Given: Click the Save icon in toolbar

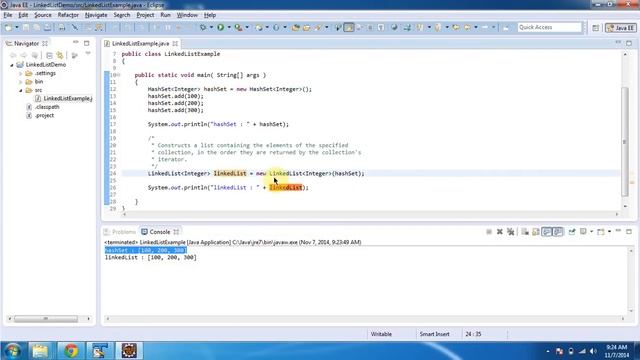Looking at the screenshot, I should click(x=26, y=27).
